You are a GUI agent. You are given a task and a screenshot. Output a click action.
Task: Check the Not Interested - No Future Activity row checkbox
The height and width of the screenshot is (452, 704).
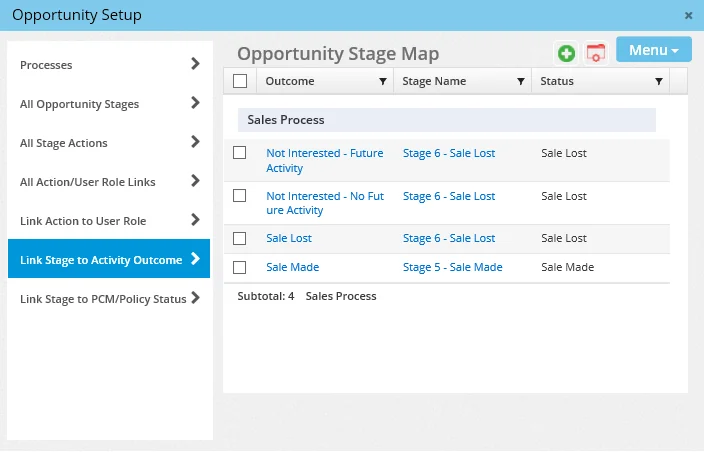239,196
